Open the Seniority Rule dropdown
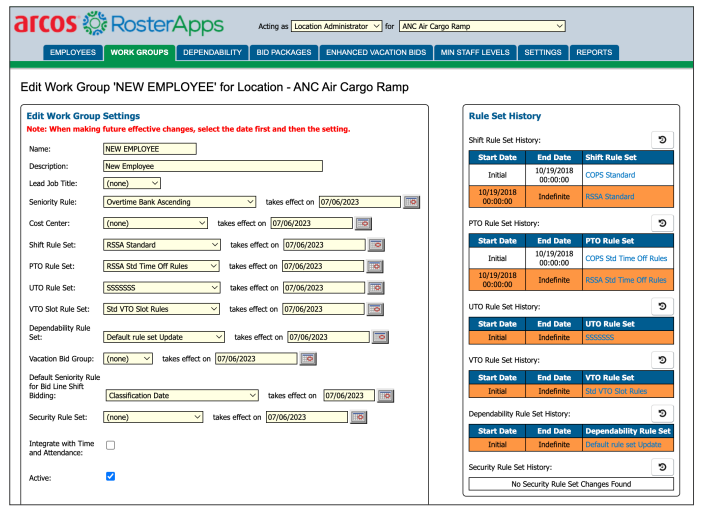 pyautogui.click(x=179, y=202)
